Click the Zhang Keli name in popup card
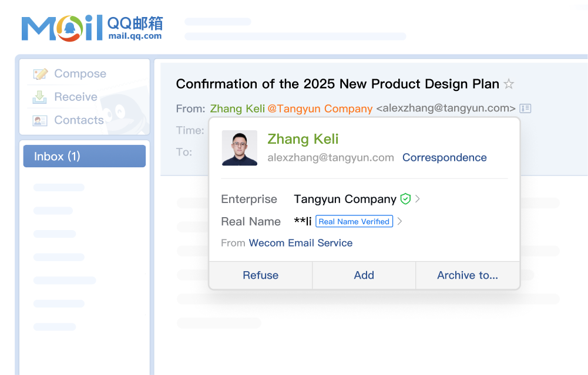Screen dimensions: 588x375 (x=303, y=139)
